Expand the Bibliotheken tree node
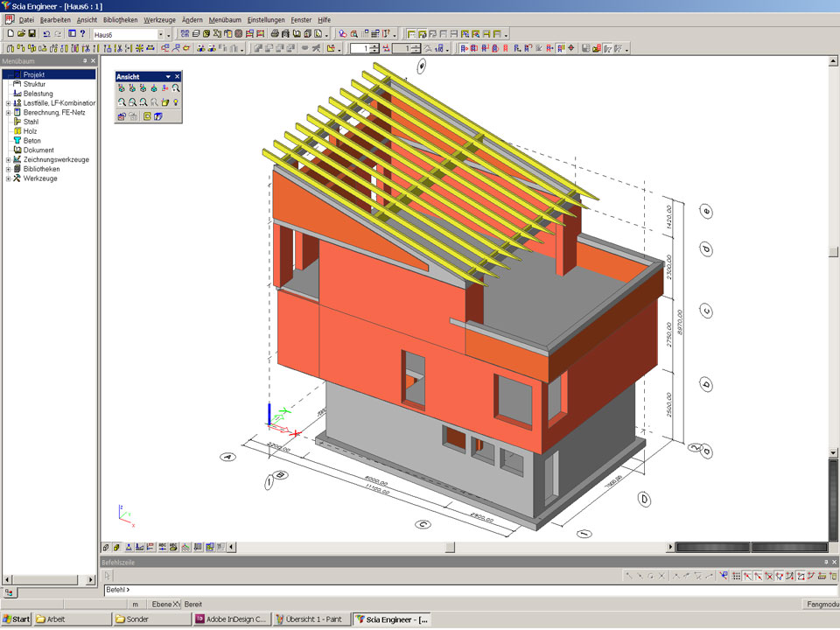 coord(8,169)
